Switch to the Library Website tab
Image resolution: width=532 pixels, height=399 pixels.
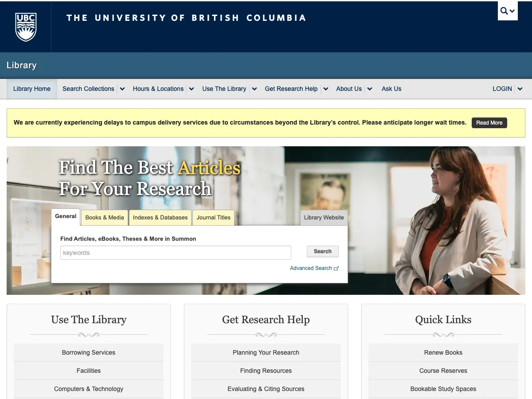click(x=324, y=218)
